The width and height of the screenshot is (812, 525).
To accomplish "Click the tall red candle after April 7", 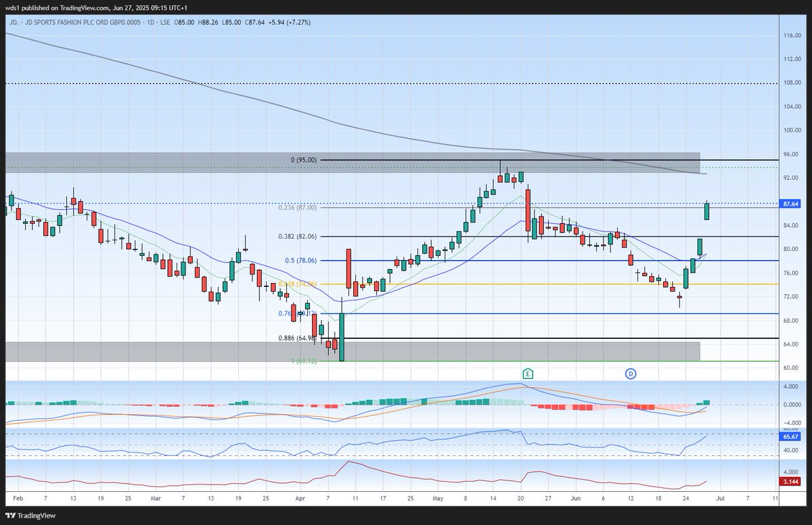I will tap(348, 268).
